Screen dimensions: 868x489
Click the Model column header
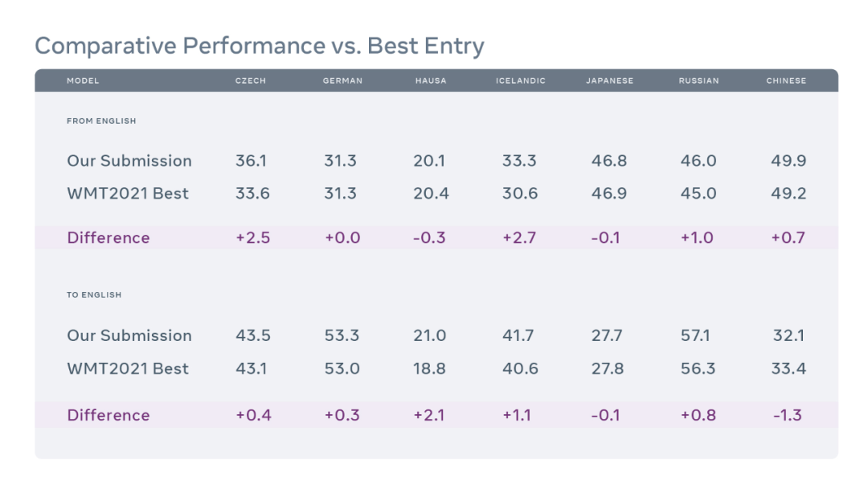pyautogui.click(x=83, y=81)
